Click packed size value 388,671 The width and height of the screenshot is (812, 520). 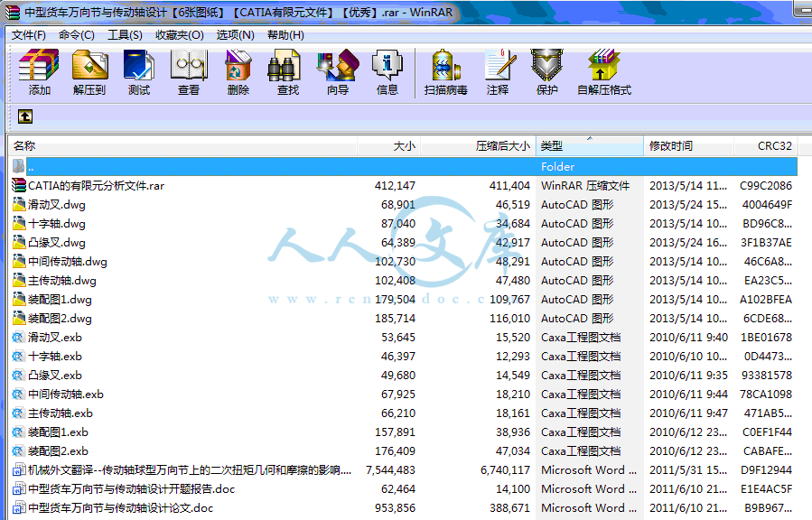[509, 508]
